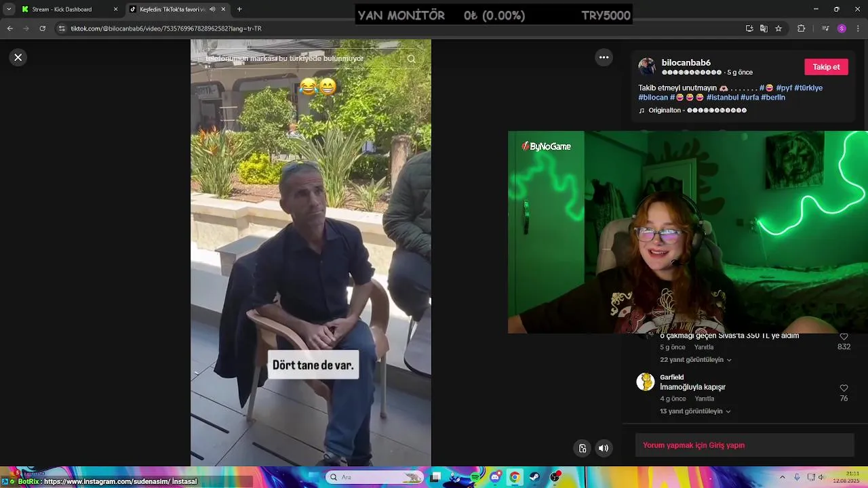Open the microphone tray icon

[x=797, y=477]
